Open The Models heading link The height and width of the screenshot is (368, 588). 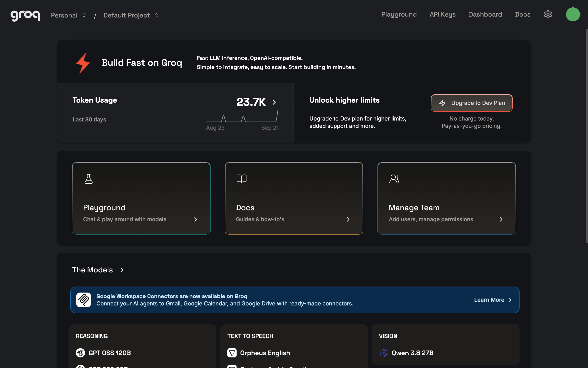[92, 270]
